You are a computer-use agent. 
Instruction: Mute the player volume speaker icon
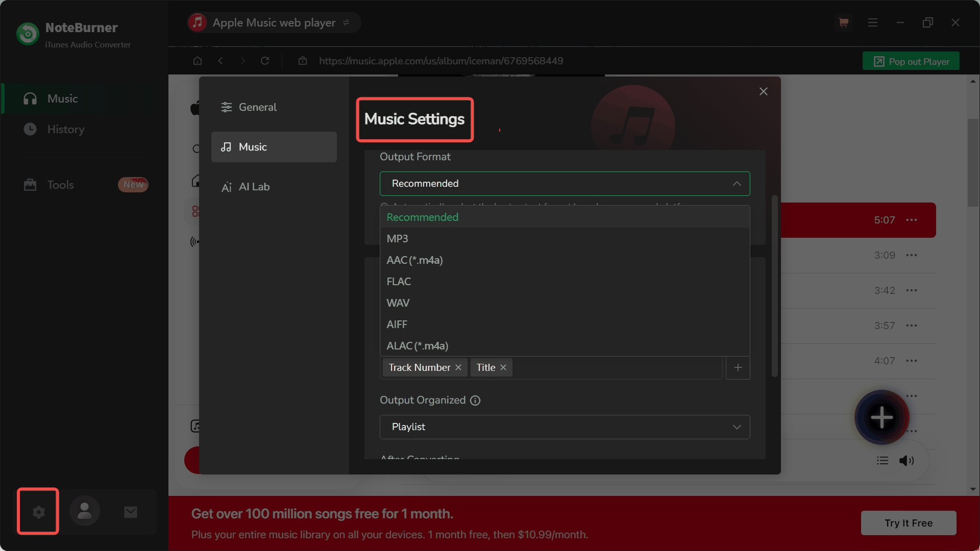click(x=906, y=461)
